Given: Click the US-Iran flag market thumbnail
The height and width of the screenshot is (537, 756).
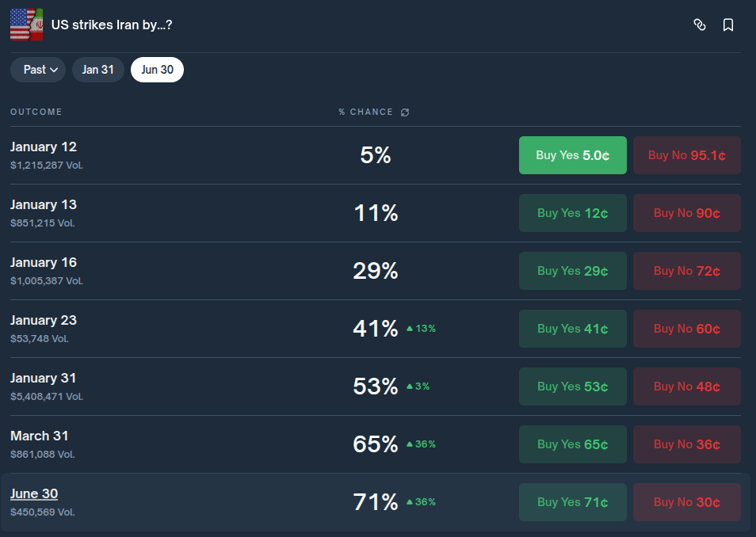Looking at the screenshot, I should [26, 25].
